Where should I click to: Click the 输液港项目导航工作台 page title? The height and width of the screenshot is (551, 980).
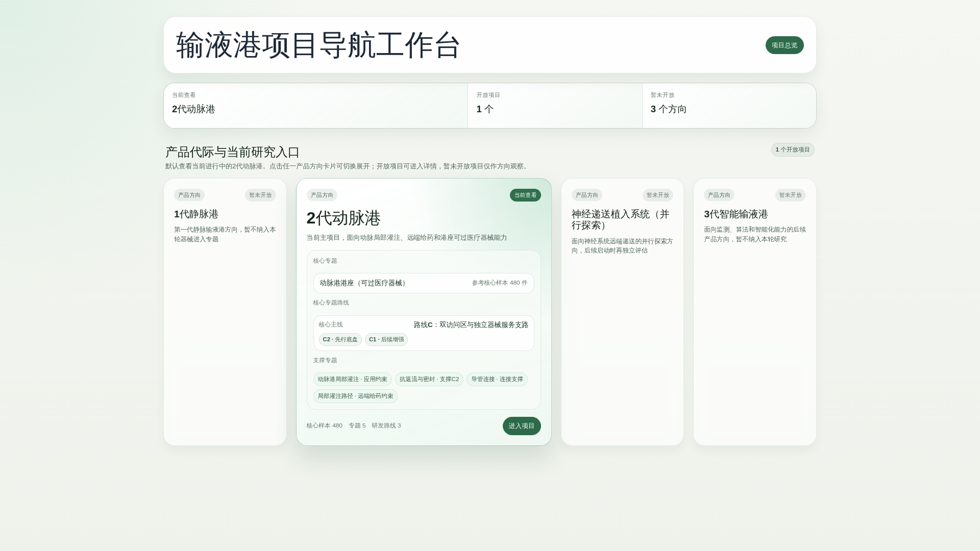(318, 45)
